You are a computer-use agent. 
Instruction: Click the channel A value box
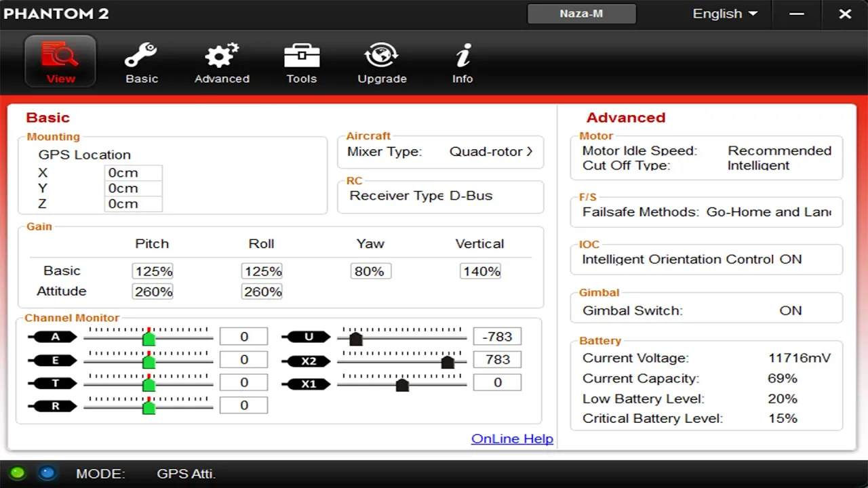pos(243,337)
